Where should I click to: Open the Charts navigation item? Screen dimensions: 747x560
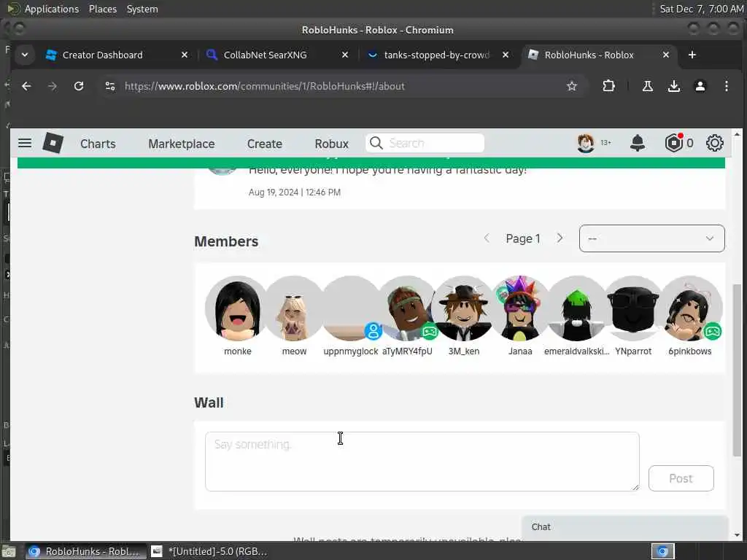tap(98, 144)
